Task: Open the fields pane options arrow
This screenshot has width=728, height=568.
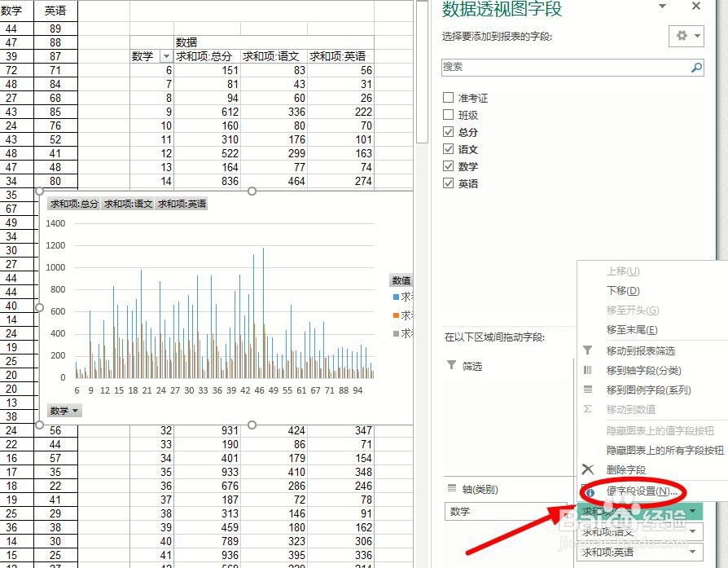Action: pos(662,6)
